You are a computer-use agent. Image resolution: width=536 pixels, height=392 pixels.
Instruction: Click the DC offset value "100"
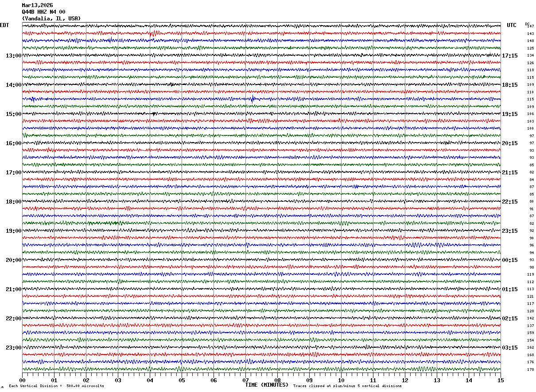coord(531,129)
